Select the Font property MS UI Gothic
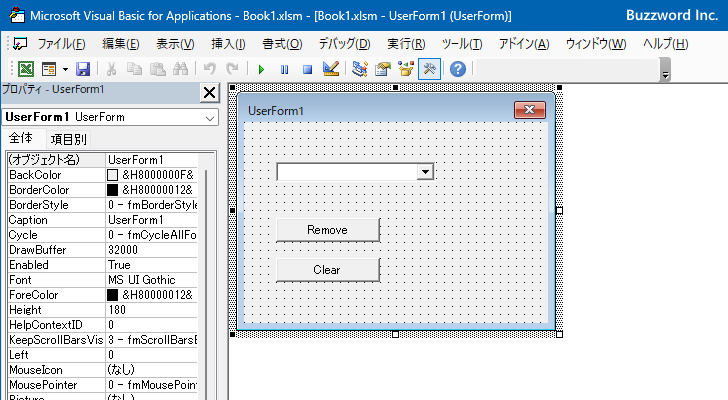The width and height of the screenshot is (728, 400). tap(151, 280)
